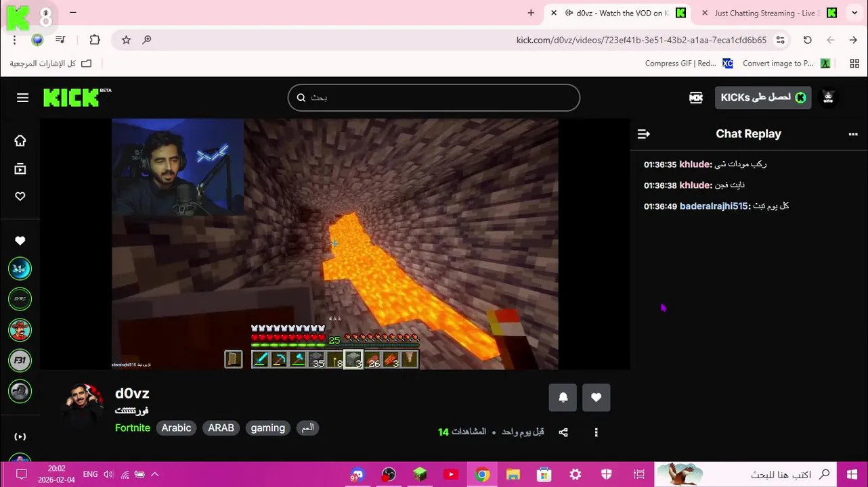Screen dimensions: 868x487
Task: Bookmark this page with star icon
Action: click(126, 40)
